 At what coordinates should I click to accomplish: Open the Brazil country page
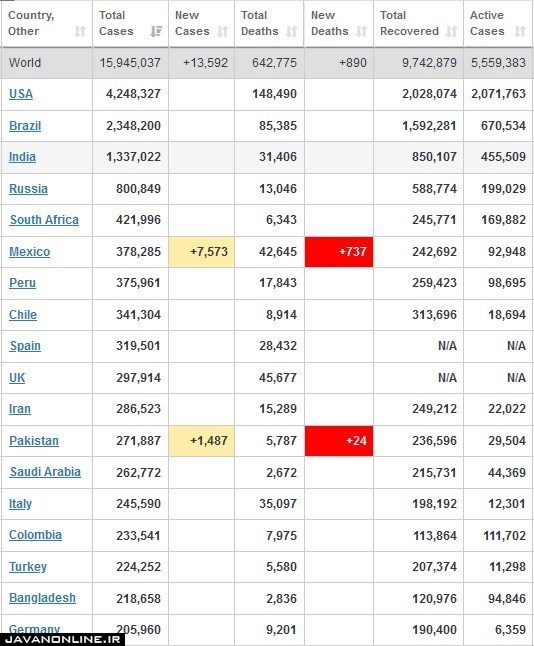[25, 126]
